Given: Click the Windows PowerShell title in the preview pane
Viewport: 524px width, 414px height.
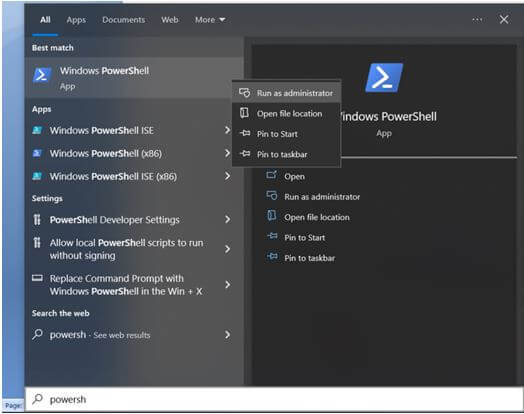Looking at the screenshot, I should point(388,117).
